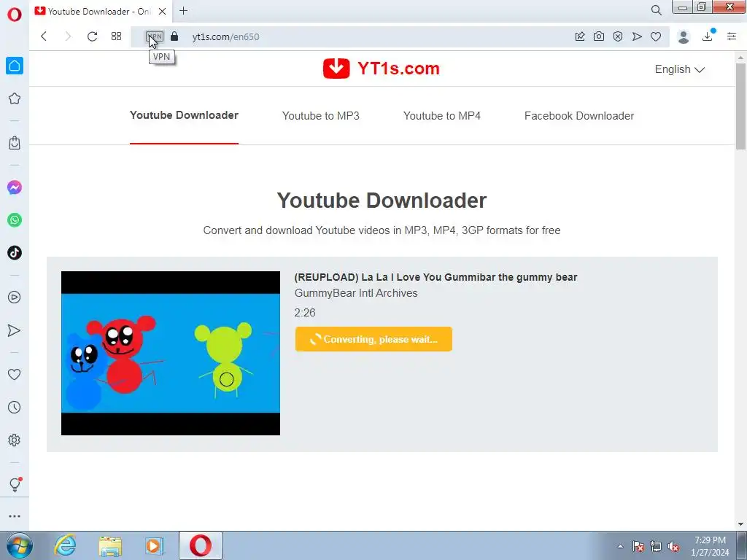Click the 2:26 duration text
This screenshot has width=747, height=560.
click(x=305, y=313)
